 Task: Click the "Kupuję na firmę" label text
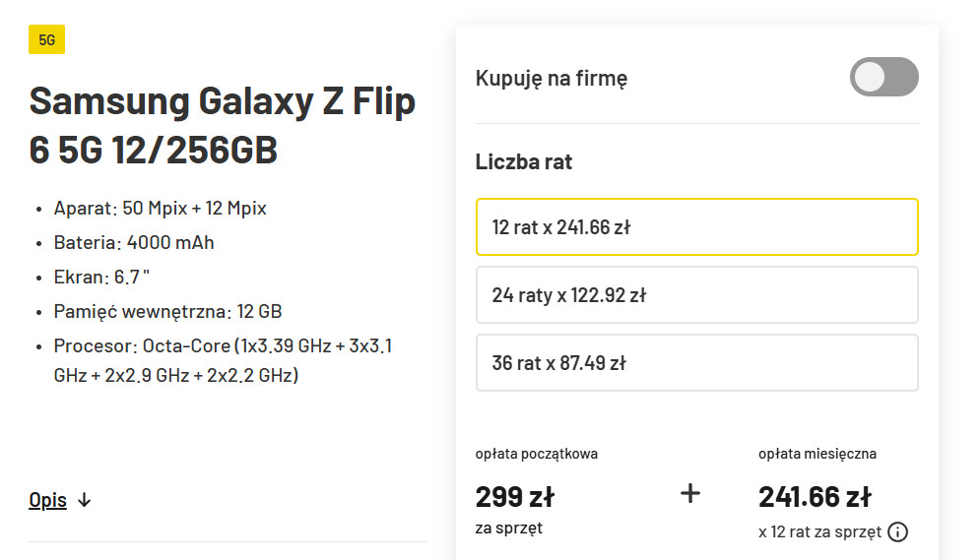coord(552,79)
